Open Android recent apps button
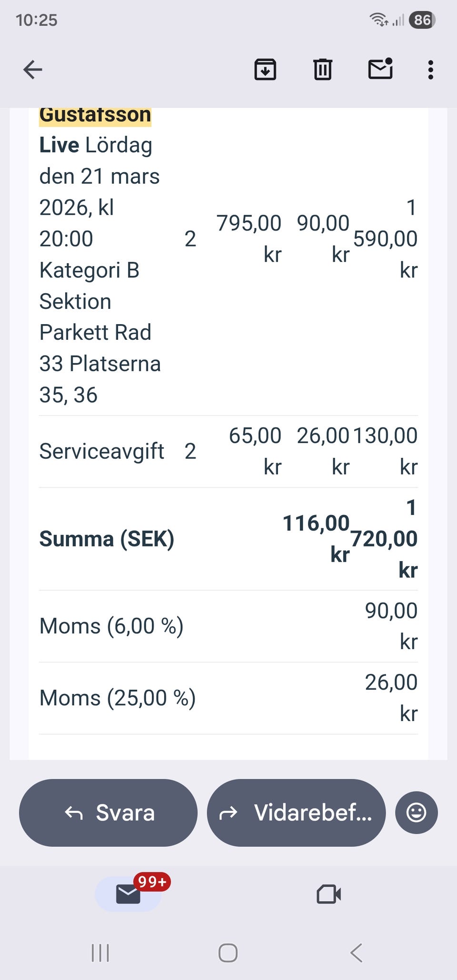 point(100,953)
